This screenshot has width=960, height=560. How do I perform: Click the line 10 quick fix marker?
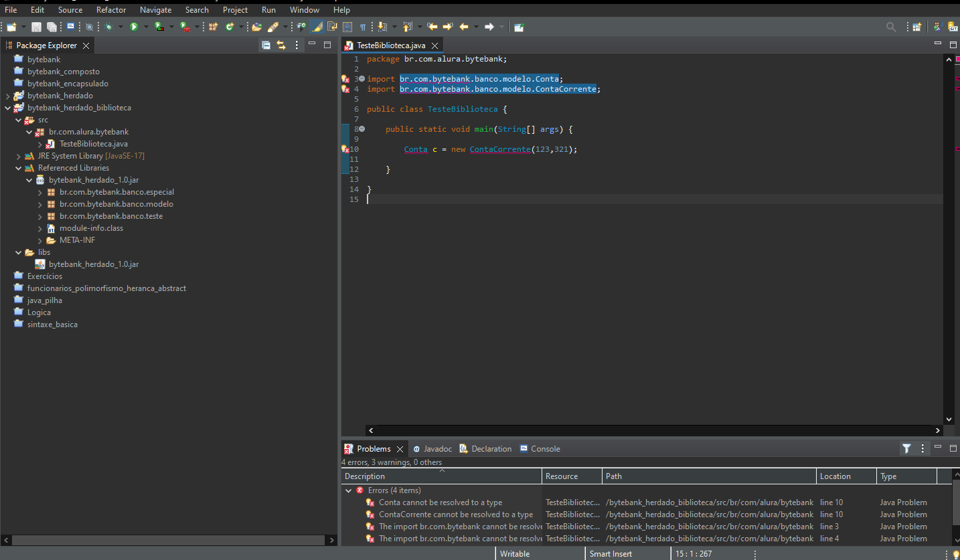tap(345, 149)
